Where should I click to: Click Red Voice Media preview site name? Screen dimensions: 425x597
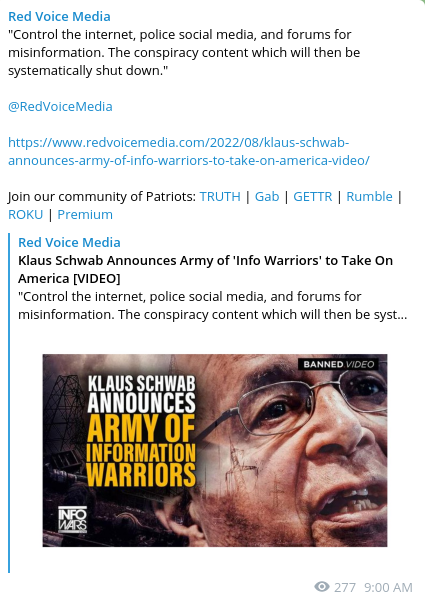point(69,243)
